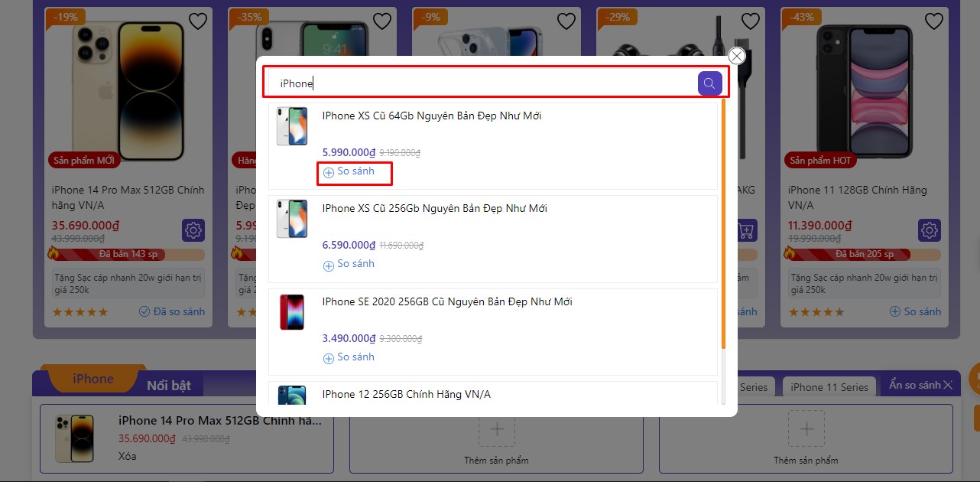The image size is (980, 482).
Task: Favorite the -43% iPhone 11 card with heart
Action: 934,21
